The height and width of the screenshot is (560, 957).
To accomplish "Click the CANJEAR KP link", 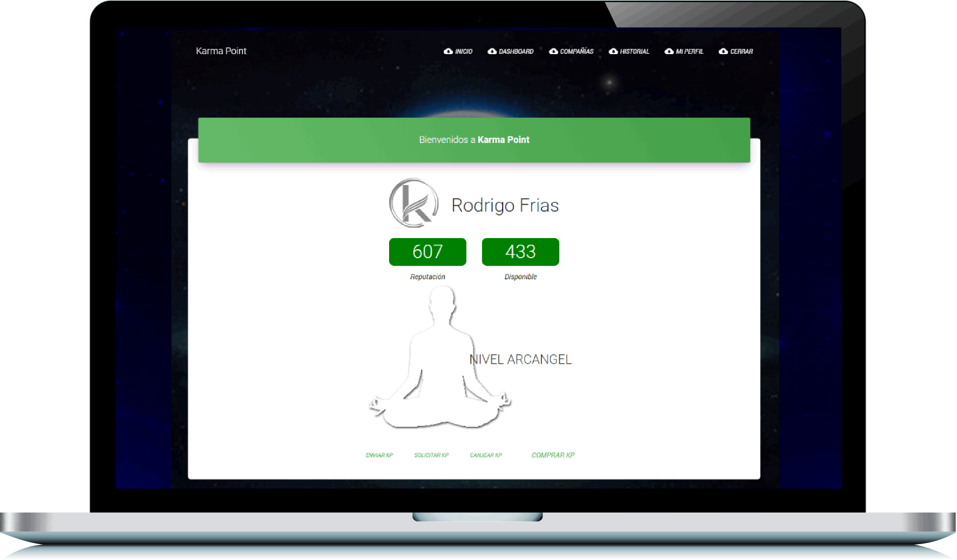I will tap(486, 455).
